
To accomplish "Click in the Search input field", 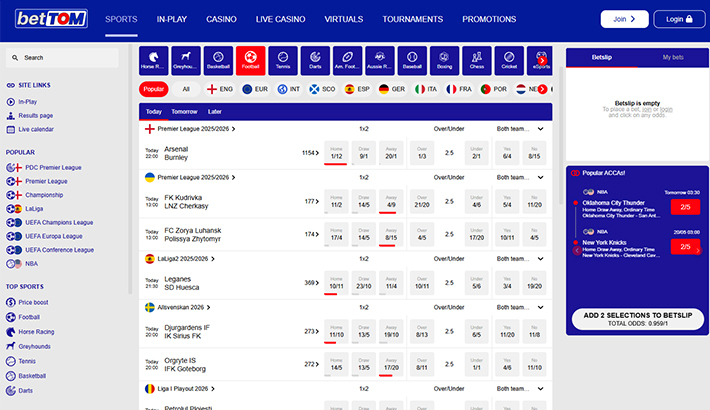I will pos(62,58).
